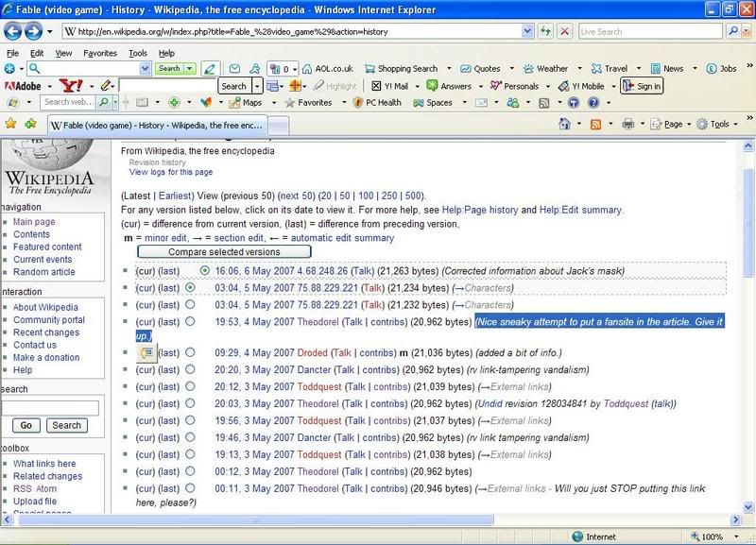756x545 pixels.
Task: Select radio for 19:56, 3 May 2007 Toddquest revision
Action: coord(191,420)
